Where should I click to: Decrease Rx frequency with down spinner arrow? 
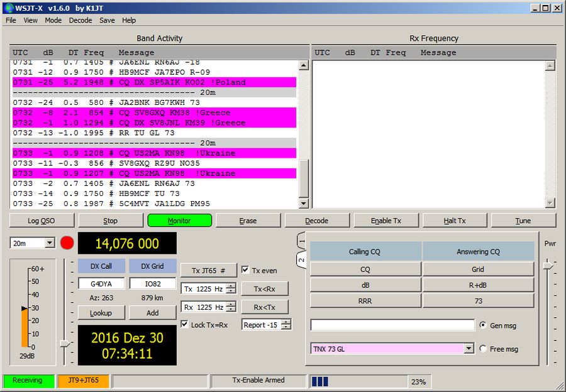pos(231,310)
